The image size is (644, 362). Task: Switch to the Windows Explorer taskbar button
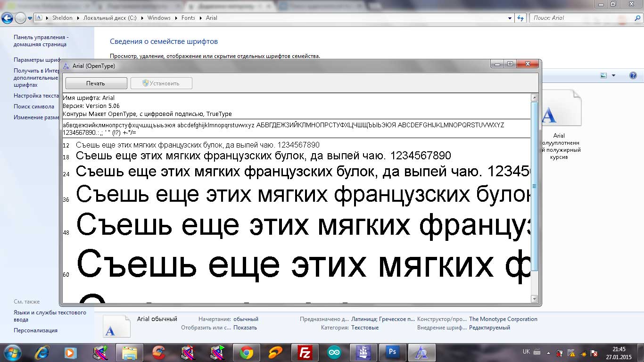coord(129,353)
